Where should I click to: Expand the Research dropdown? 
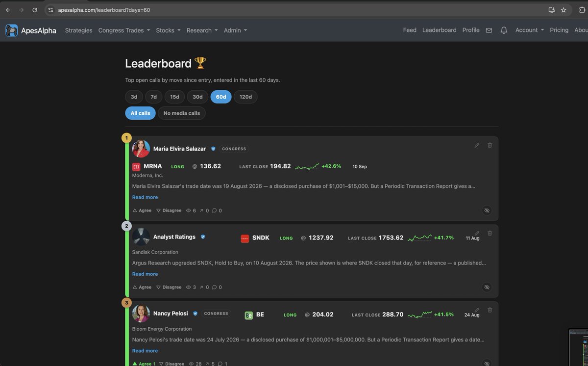click(x=202, y=30)
